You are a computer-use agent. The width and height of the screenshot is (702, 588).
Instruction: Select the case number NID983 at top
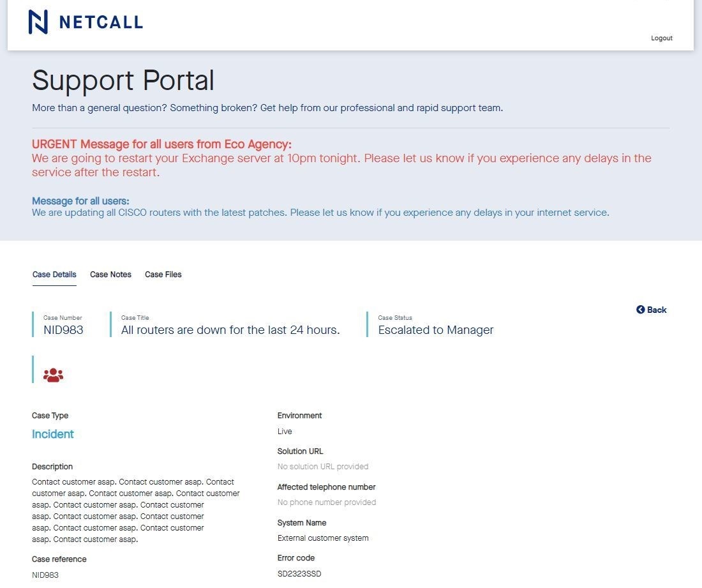pos(63,330)
